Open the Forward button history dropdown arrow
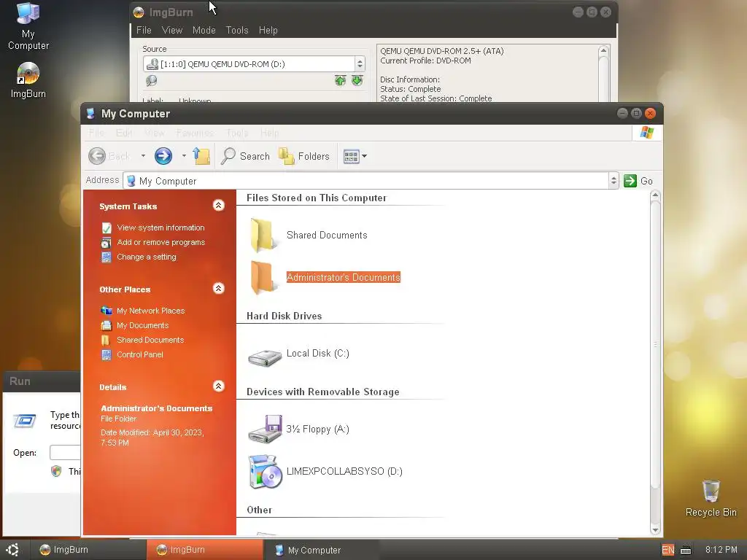 [x=184, y=156]
